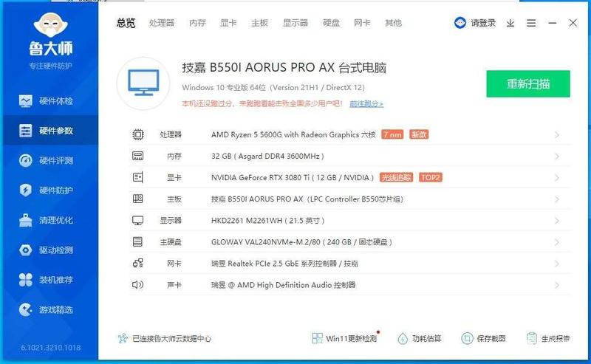Click version number 6.1021.3210.1018
Viewport: 591px width, 364px height.
(x=50, y=348)
